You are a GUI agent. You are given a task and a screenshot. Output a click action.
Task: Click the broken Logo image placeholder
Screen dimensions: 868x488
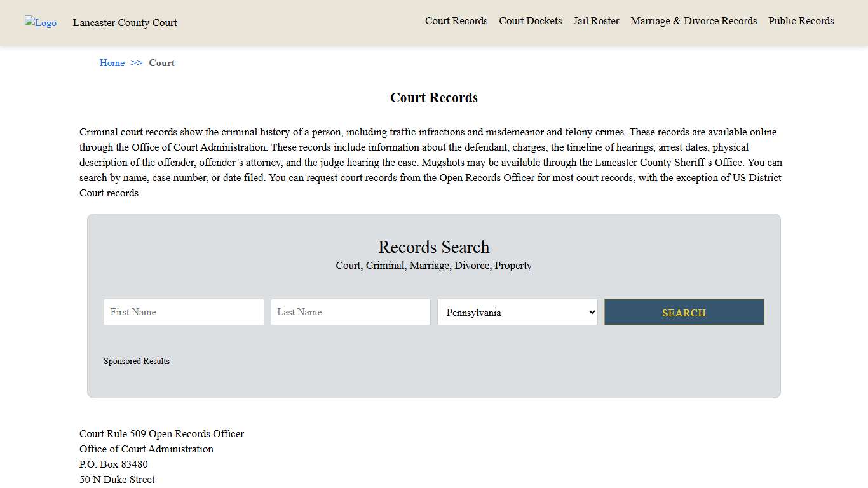(x=40, y=23)
